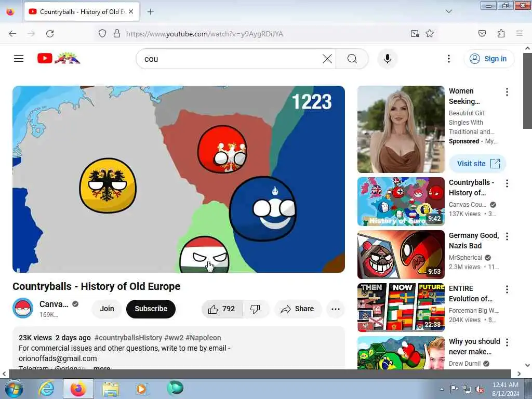Image resolution: width=532 pixels, height=399 pixels.
Task: Go forward in Firefox history
Action: click(x=31, y=34)
